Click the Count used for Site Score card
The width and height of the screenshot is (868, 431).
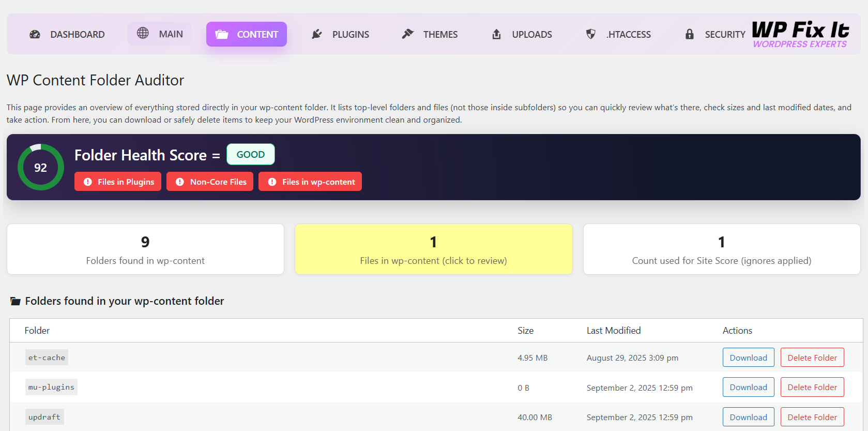coord(722,249)
